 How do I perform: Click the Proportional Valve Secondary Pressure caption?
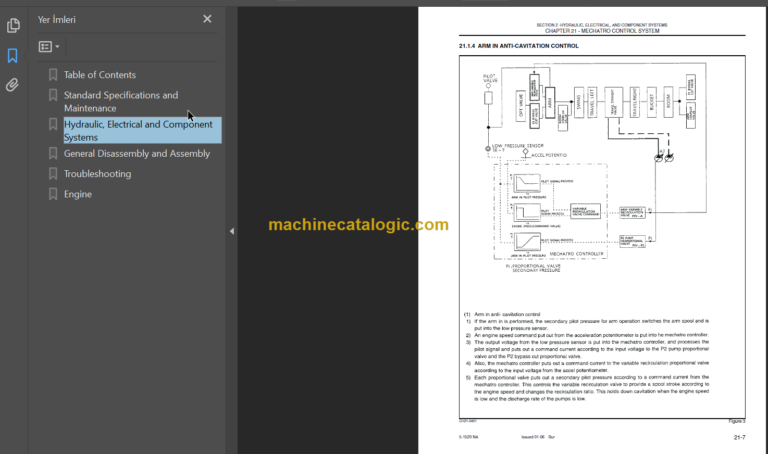coord(533,268)
